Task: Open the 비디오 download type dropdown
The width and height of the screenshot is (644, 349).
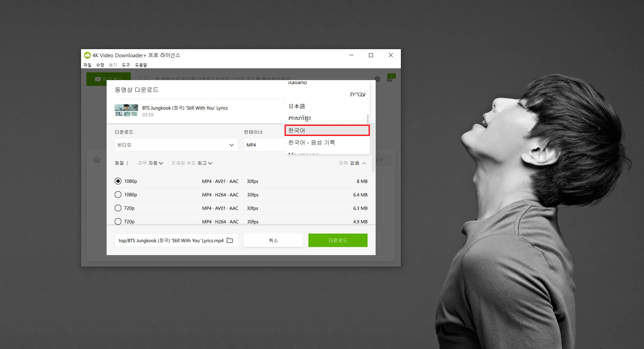Action: (x=177, y=145)
